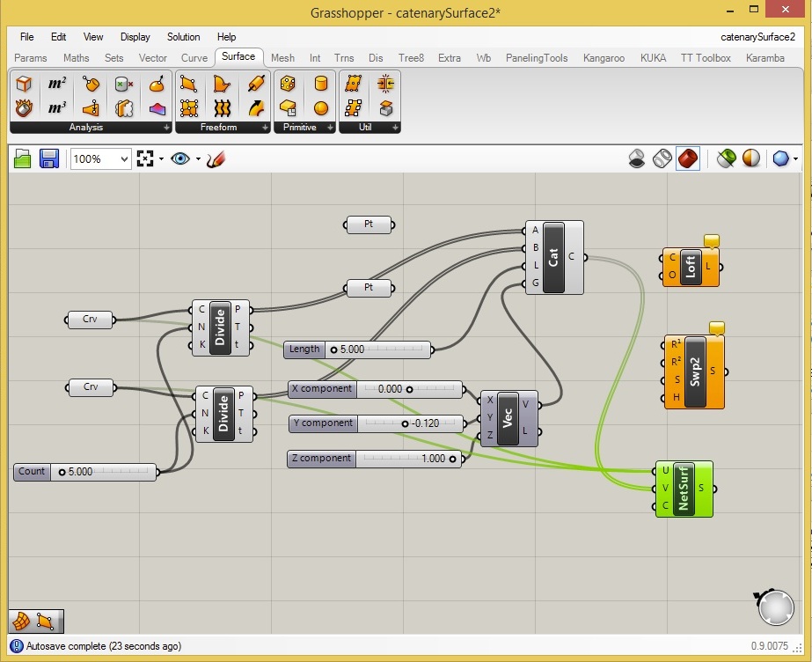This screenshot has height=662, width=812.
Task: Toggle wireframe preview mode
Action: coord(662,159)
